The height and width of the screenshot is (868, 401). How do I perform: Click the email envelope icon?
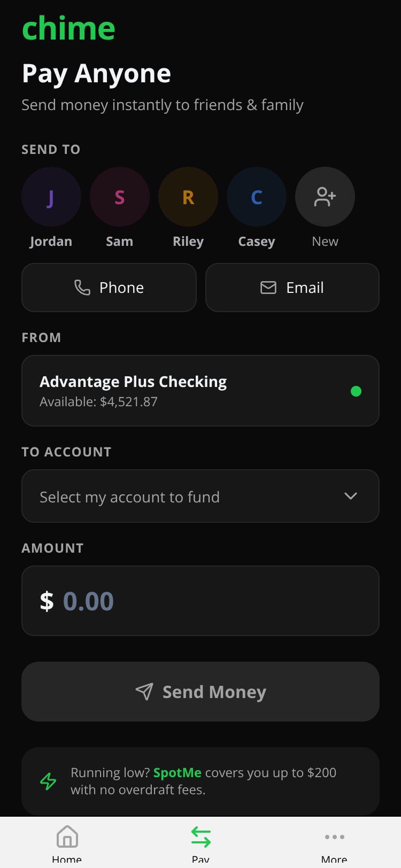coord(268,288)
